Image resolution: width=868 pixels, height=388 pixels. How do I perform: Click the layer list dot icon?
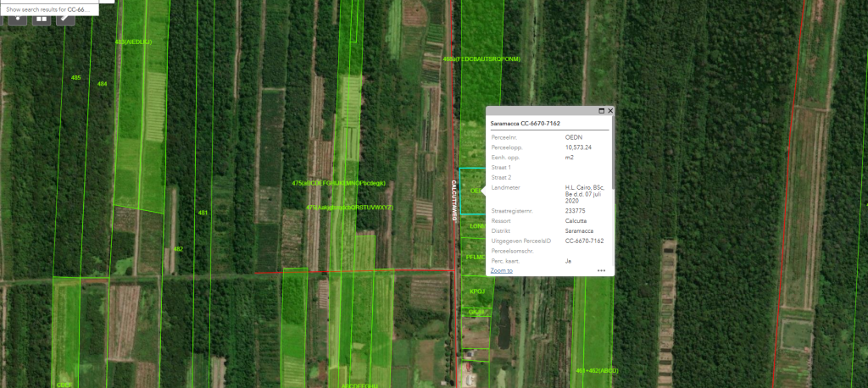pyautogui.click(x=16, y=18)
